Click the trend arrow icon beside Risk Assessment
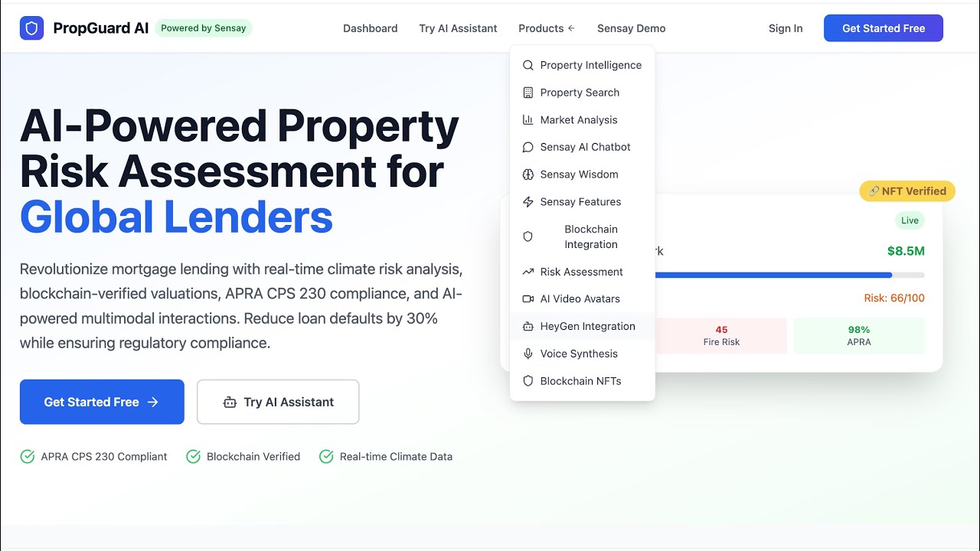Viewport: 980px width, 551px height. 528,272
